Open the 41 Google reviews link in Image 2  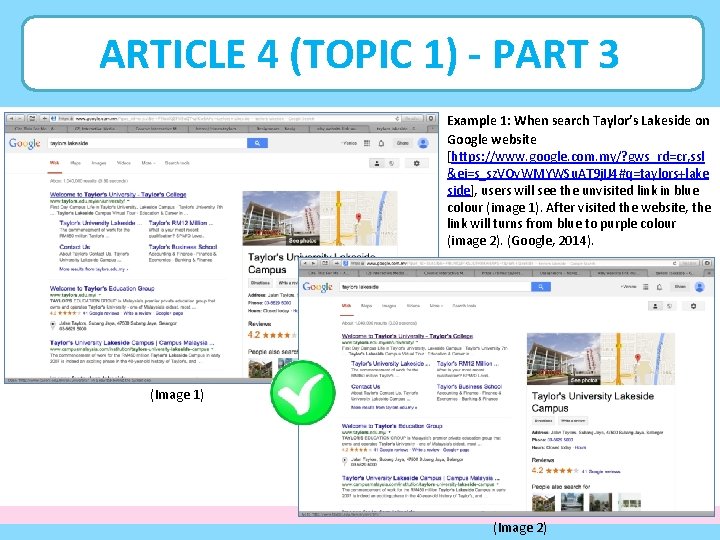600,472
